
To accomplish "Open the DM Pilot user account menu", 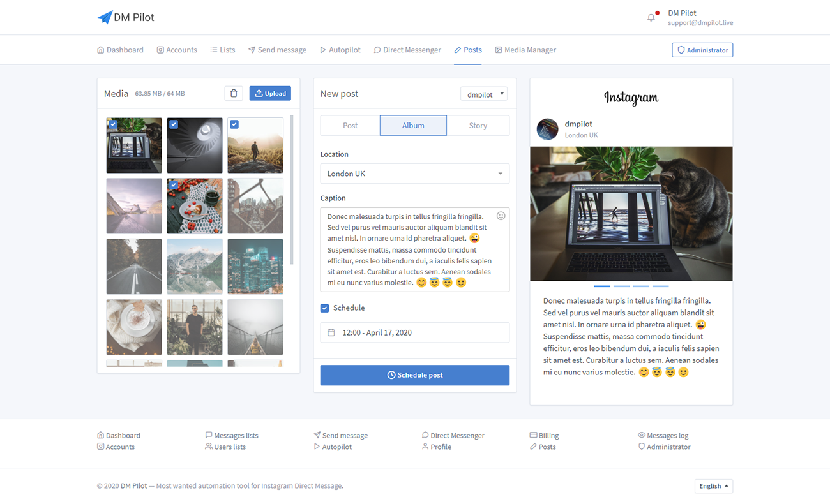I will pyautogui.click(x=700, y=17).
